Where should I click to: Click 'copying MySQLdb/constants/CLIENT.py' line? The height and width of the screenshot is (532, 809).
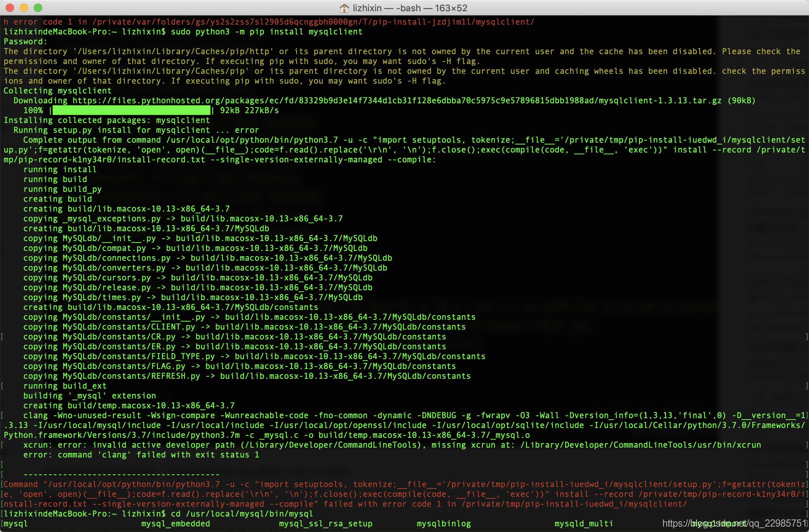(245, 327)
